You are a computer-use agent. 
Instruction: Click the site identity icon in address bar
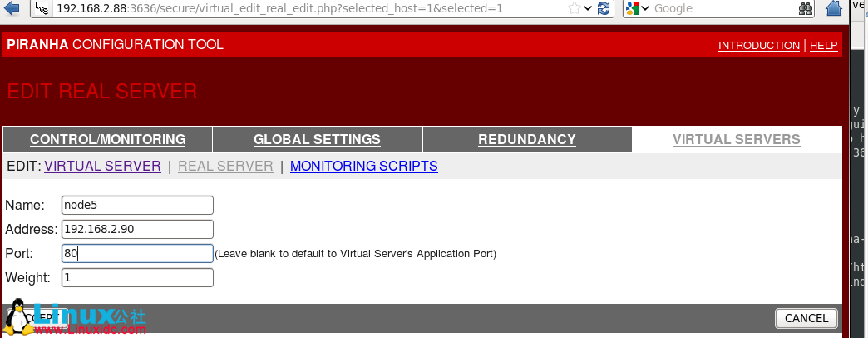point(42,9)
